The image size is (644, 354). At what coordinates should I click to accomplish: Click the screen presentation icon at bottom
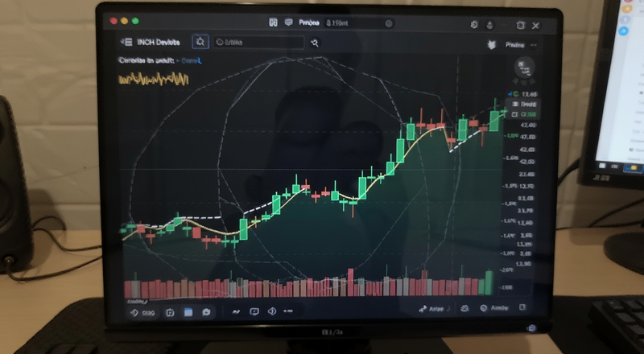254,311
